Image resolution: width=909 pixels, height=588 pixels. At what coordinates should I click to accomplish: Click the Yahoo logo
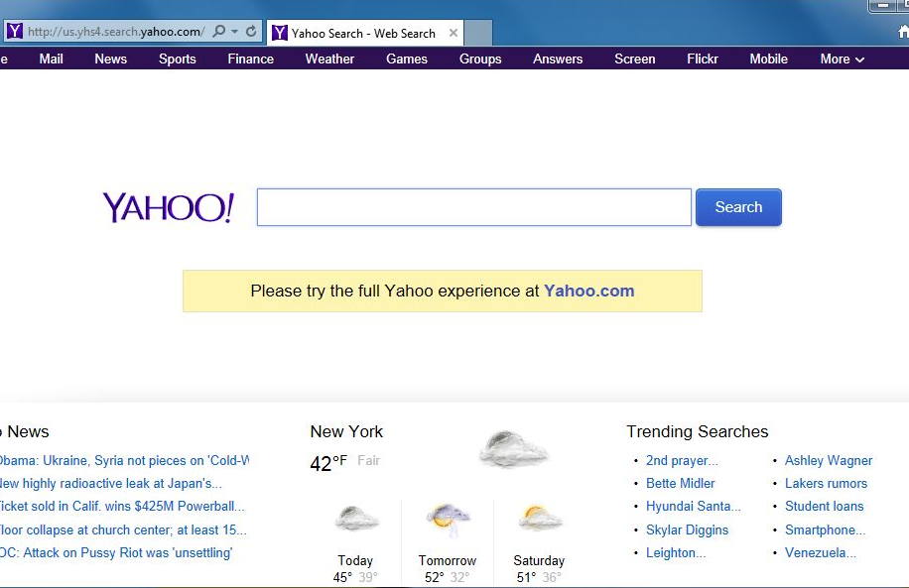click(169, 207)
